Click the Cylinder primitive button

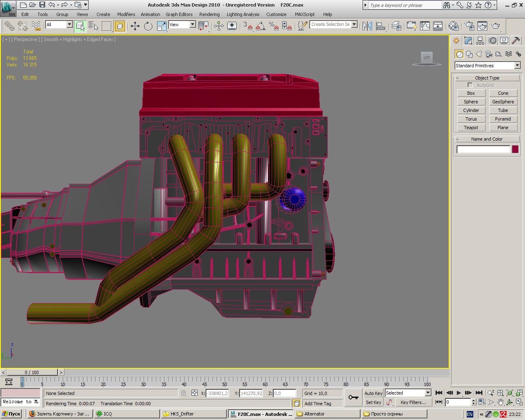(471, 110)
